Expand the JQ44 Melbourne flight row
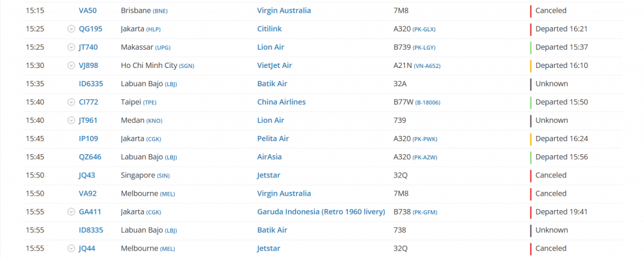 pos(71,249)
